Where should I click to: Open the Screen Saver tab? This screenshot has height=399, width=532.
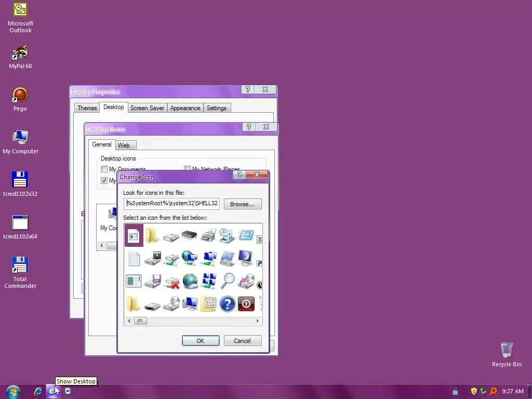click(147, 108)
